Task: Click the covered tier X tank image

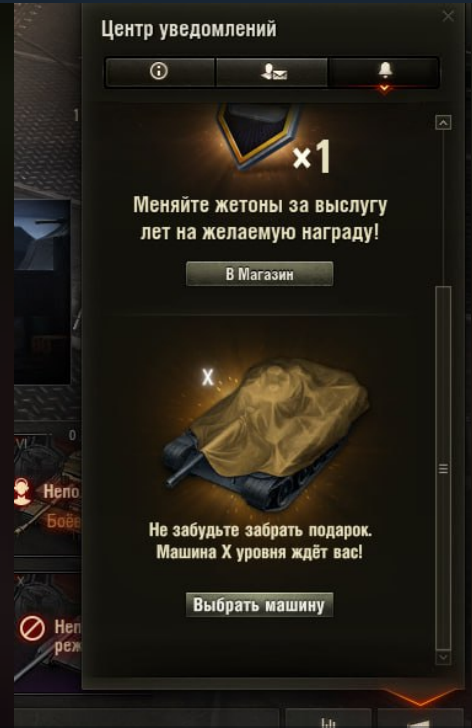Action: pos(266,433)
